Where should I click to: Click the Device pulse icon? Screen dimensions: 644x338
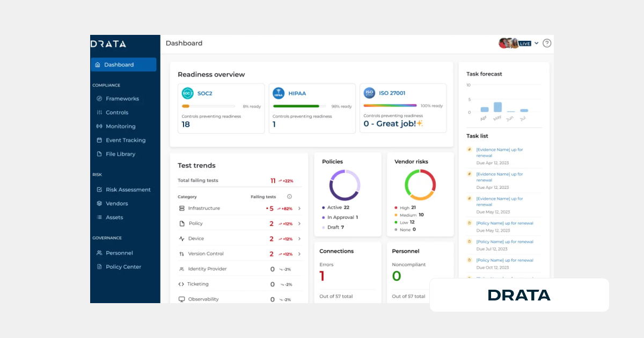pyautogui.click(x=181, y=239)
